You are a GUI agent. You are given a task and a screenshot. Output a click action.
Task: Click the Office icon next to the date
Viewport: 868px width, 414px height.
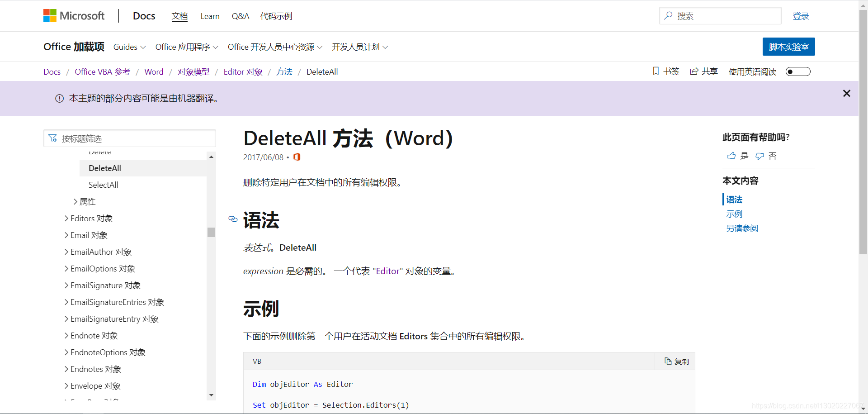(x=297, y=157)
